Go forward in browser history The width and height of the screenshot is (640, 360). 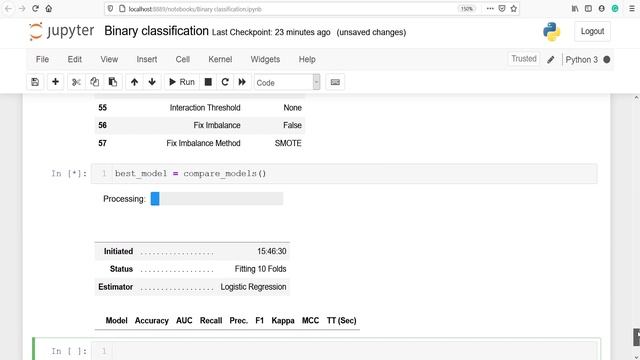click(22, 9)
